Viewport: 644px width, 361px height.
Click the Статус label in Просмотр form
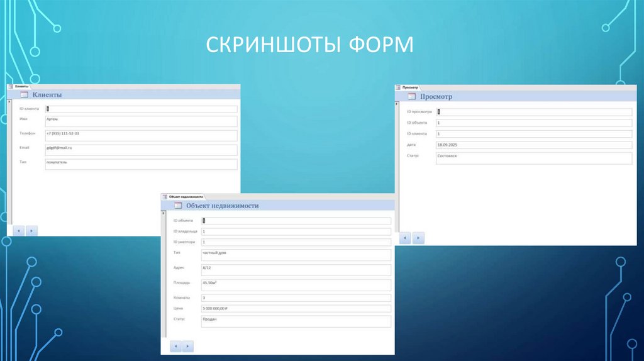(x=413, y=155)
